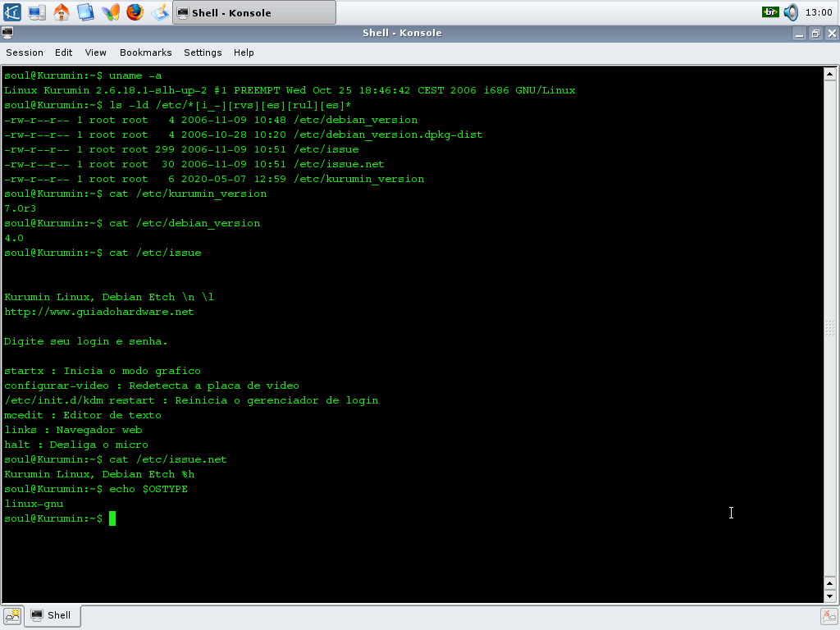Click scrollbar up arrow at top
The image size is (840, 630).
(830, 74)
